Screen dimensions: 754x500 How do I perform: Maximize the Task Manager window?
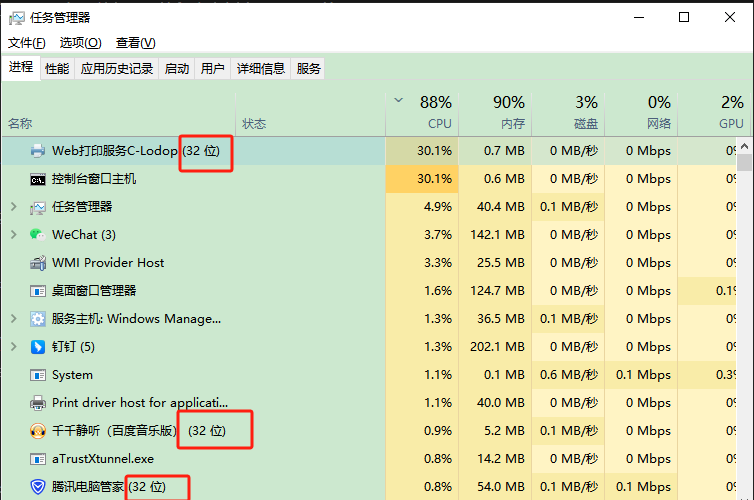[684, 17]
